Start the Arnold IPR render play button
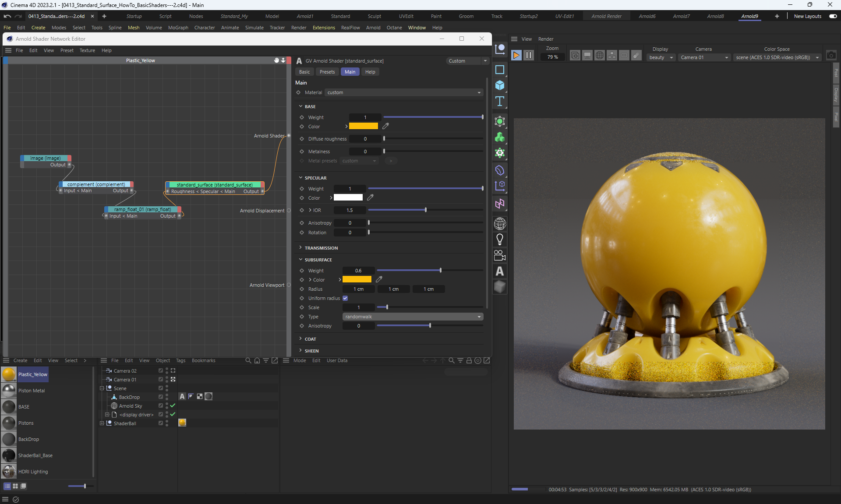The image size is (841, 504). coord(516,55)
